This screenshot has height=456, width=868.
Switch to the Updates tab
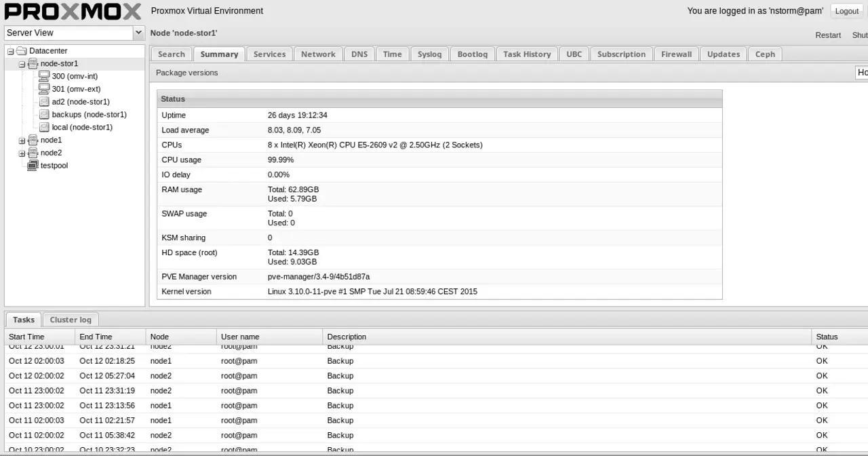click(724, 54)
